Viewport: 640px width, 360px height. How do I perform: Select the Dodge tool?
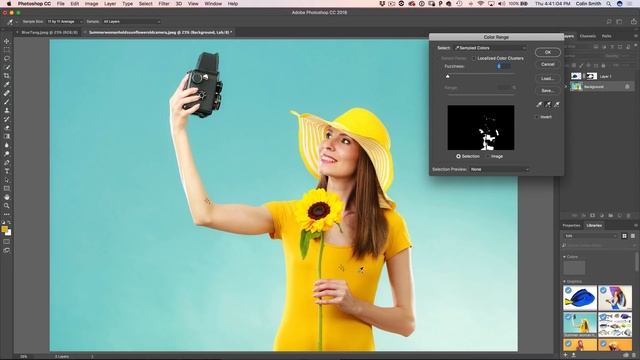click(x=7, y=154)
